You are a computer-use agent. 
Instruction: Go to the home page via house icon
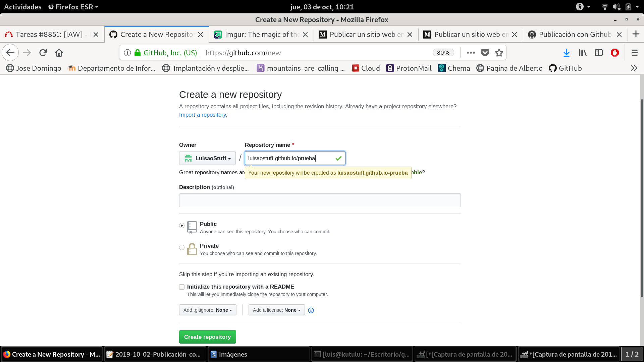59,53
